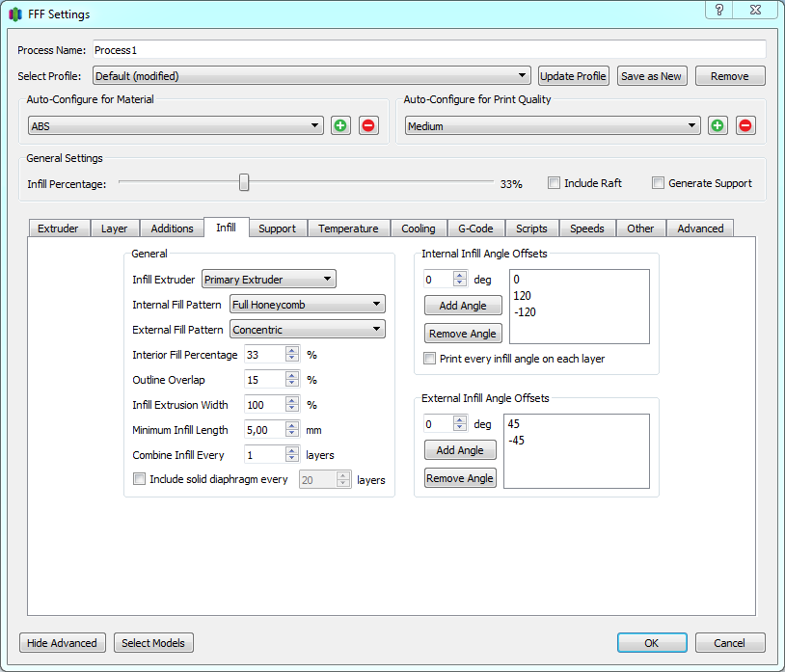Click the Combine Infill Every field

(x=265, y=454)
